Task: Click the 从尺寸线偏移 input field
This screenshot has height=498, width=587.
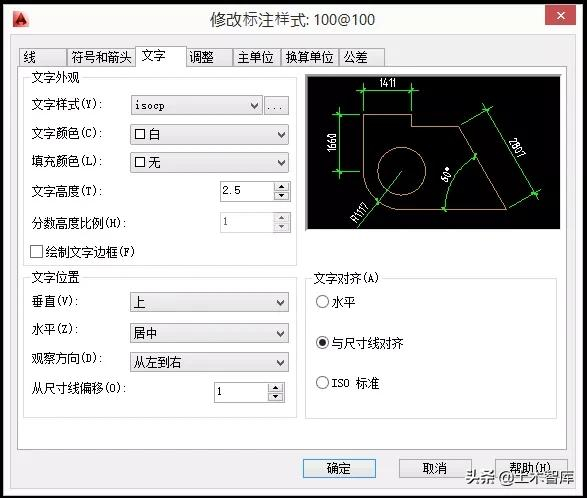Action: pos(241,392)
